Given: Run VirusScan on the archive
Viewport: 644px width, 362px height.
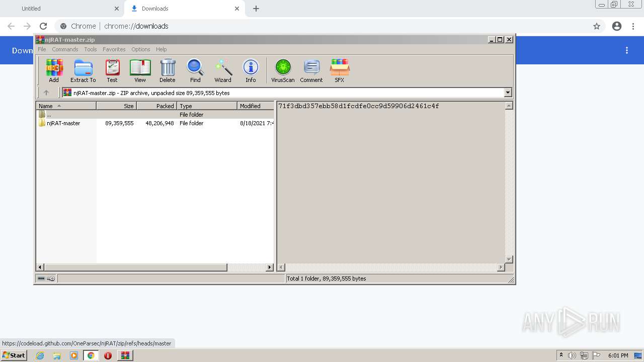Looking at the screenshot, I should pyautogui.click(x=283, y=71).
